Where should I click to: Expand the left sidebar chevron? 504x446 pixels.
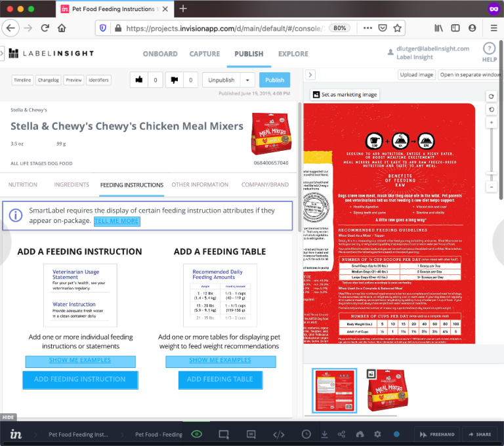tap(2, 53)
